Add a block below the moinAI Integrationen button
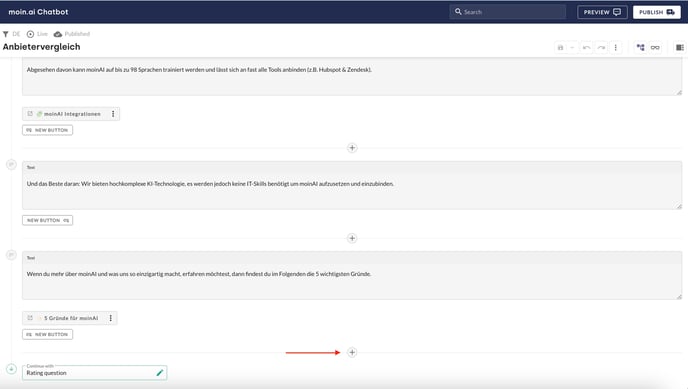 [x=352, y=148]
